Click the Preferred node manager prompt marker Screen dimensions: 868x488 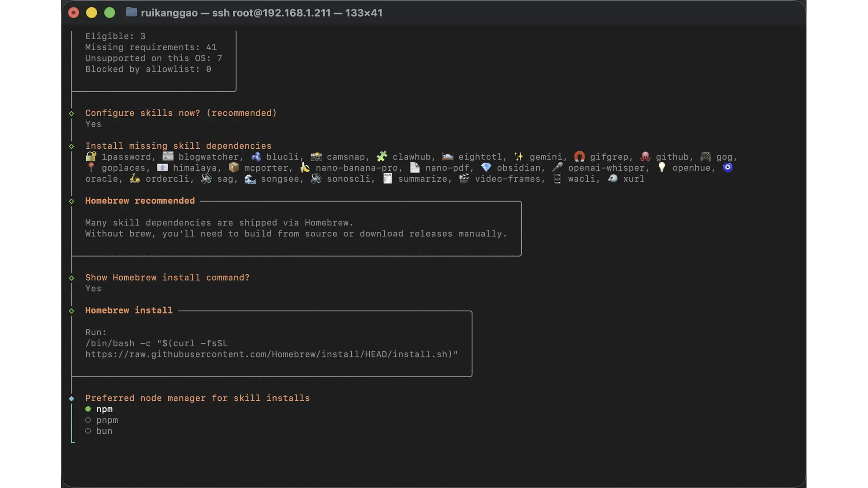click(71, 399)
